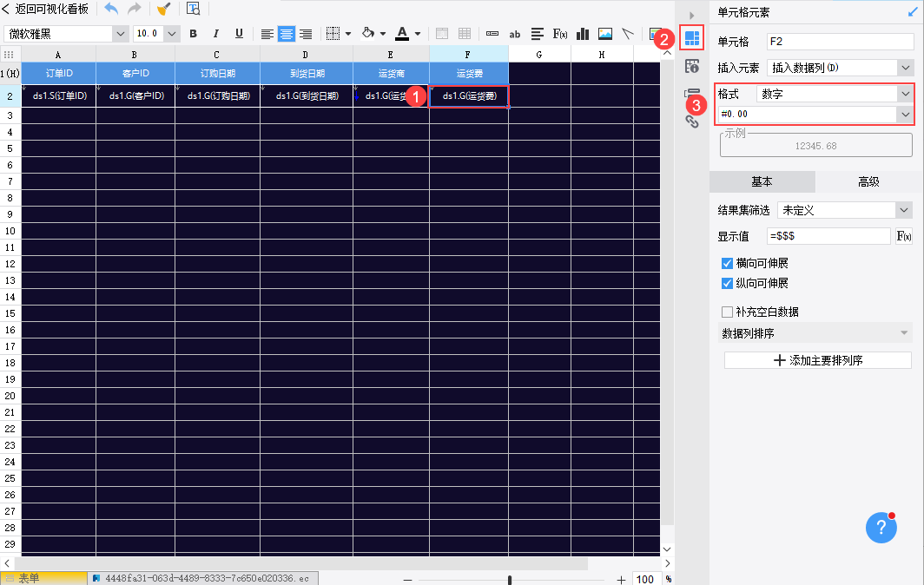Click the paint bucket fill icon
The width and height of the screenshot is (924, 585).
coord(368,33)
